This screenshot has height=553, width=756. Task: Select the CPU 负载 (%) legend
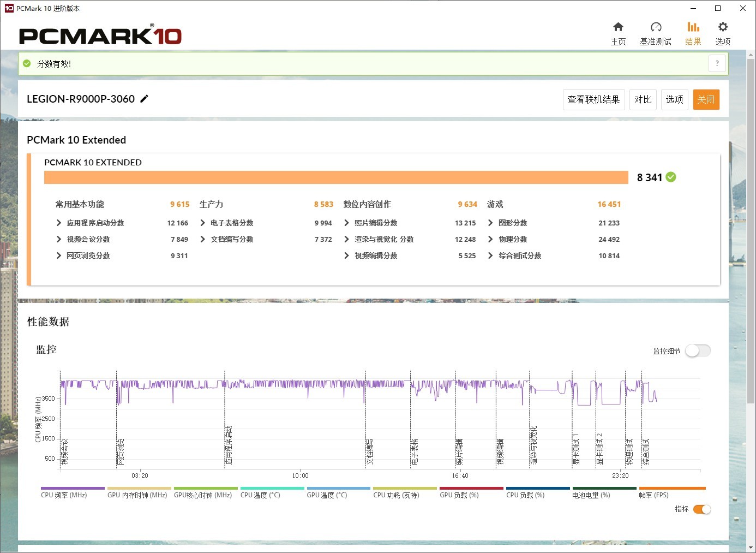[538, 493]
